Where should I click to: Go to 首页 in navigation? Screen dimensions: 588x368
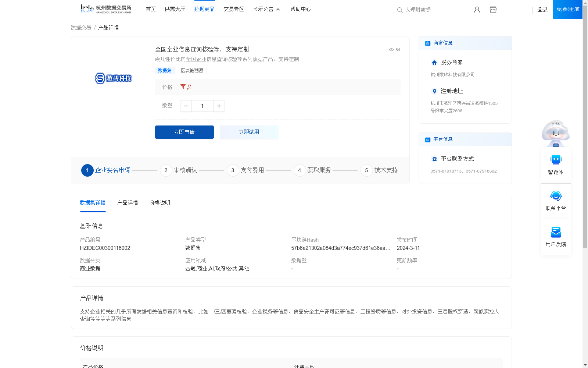click(x=151, y=9)
